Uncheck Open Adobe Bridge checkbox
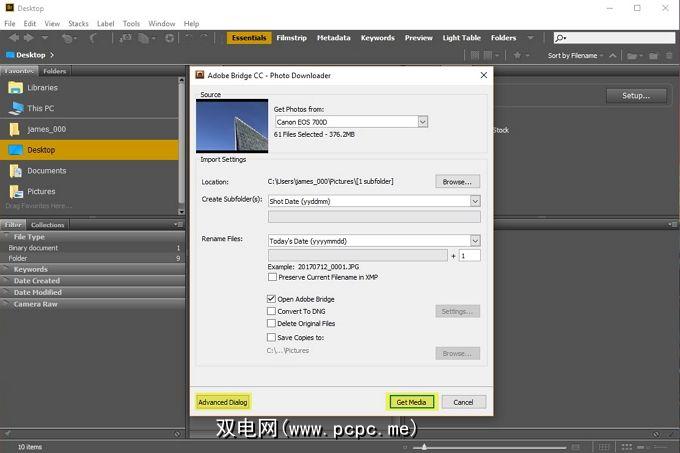This screenshot has width=680, height=453. click(x=271, y=299)
